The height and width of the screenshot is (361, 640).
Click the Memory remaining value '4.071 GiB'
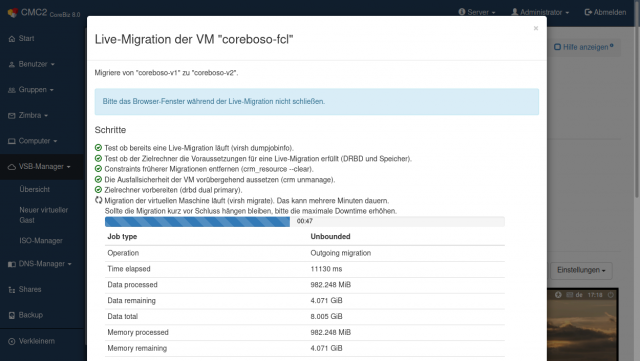(326, 348)
